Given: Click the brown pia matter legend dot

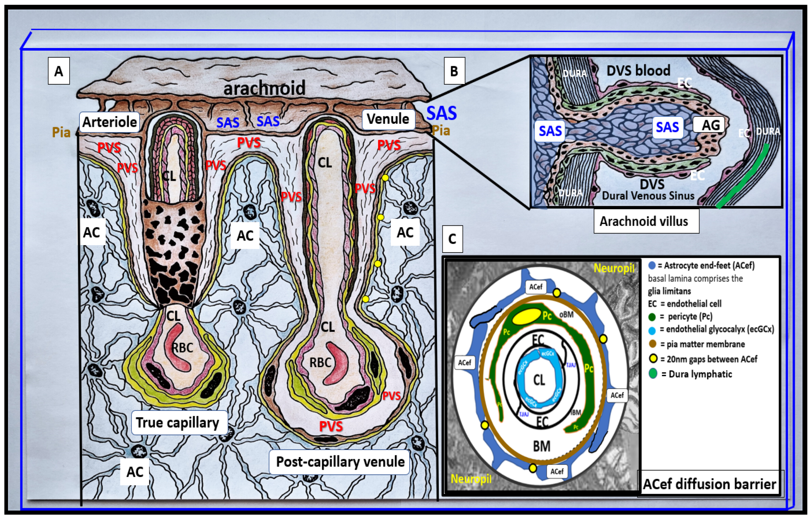Looking at the screenshot, I should (652, 344).
